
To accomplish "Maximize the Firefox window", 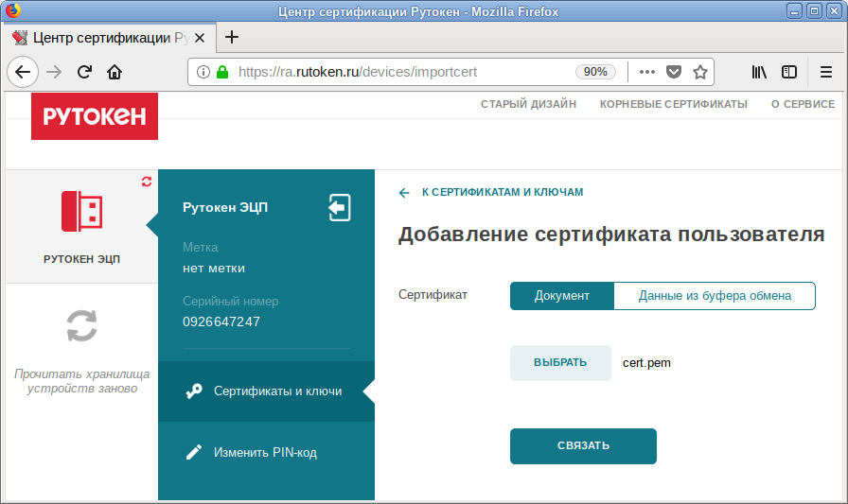I will pos(814,10).
